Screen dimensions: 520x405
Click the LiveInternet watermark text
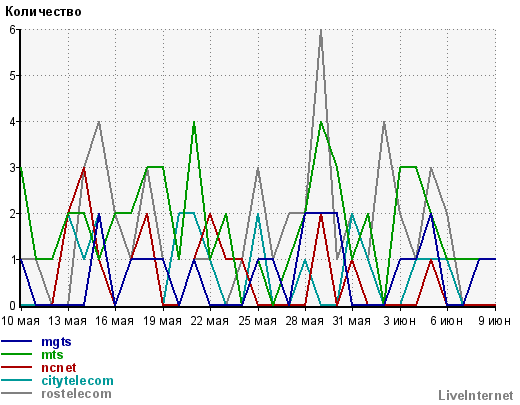click(476, 395)
